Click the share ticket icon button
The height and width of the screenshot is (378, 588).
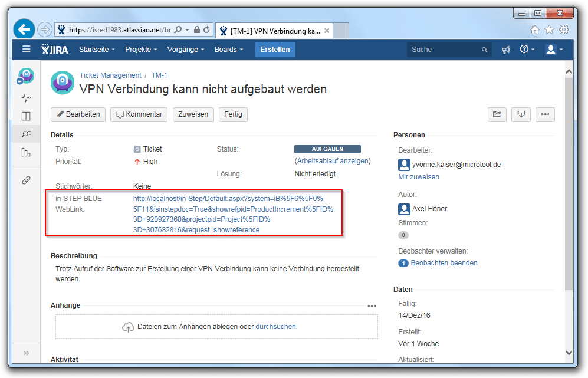[x=497, y=114]
